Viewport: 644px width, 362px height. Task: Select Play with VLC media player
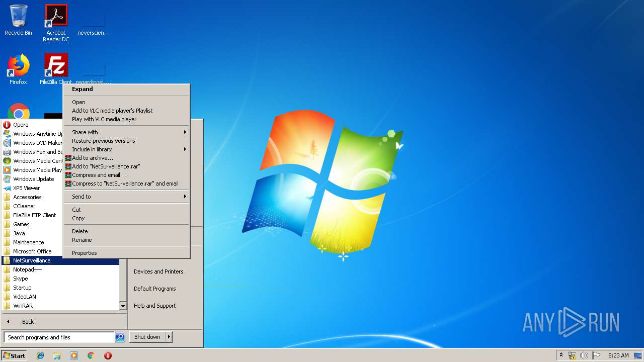click(x=126, y=119)
